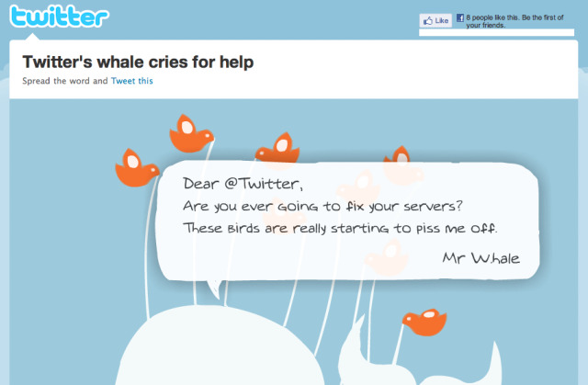Click the Facebook Like button
The image size is (588, 385).
(435, 20)
